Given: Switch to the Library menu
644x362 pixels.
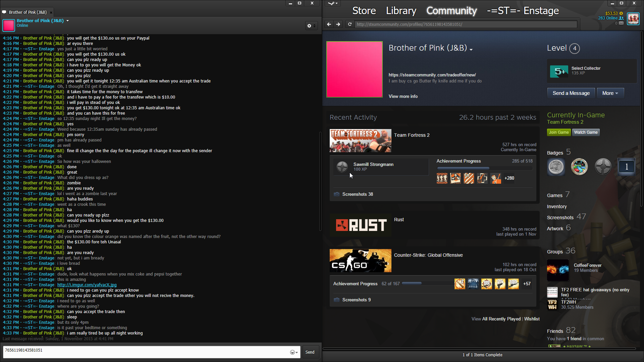Looking at the screenshot, I should [x=401, y=11].
